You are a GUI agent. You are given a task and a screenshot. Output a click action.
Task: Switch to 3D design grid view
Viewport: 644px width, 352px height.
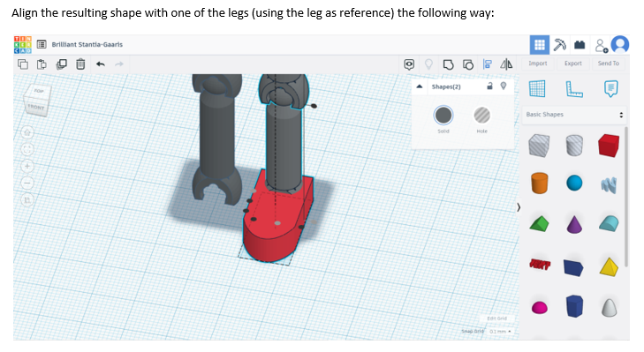coord(539,45)
